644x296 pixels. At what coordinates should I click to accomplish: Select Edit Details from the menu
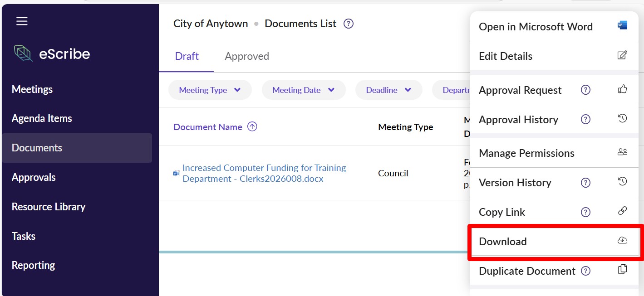tap(506, 56)
